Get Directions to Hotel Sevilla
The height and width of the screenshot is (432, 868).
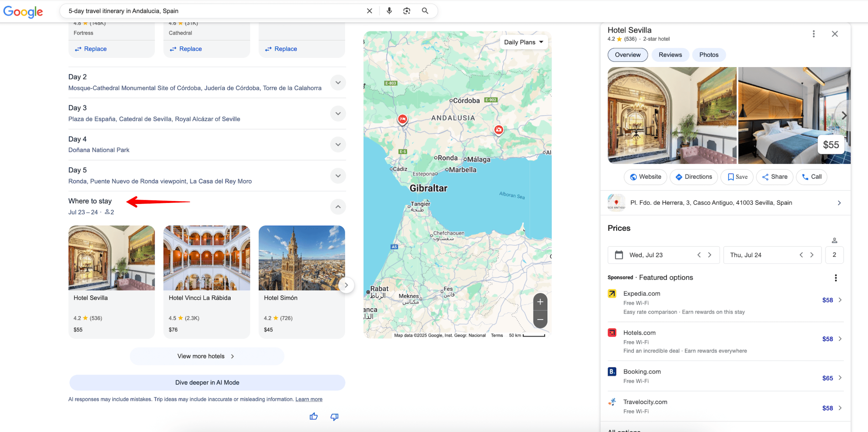tap(693, 177)
